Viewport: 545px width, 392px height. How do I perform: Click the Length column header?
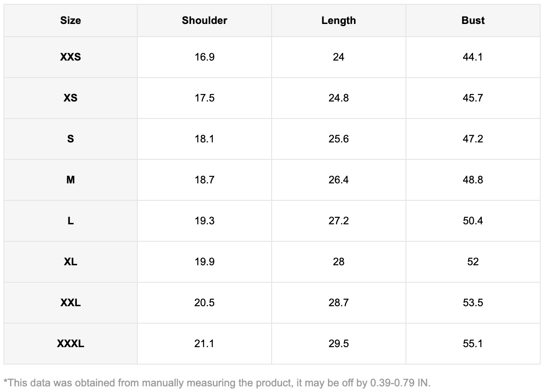(x=339, y=20)
